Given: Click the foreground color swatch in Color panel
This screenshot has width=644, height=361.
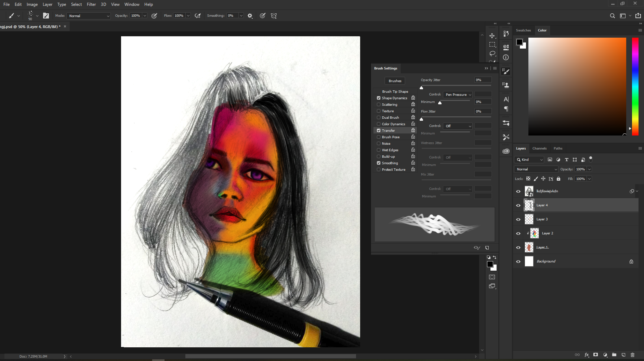Looking at the screenshot, I should pos(520,42).
